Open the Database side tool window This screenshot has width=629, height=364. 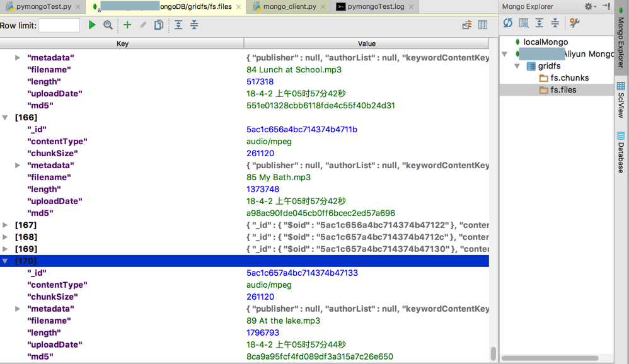pyautogui.click(x=621, y=153)
